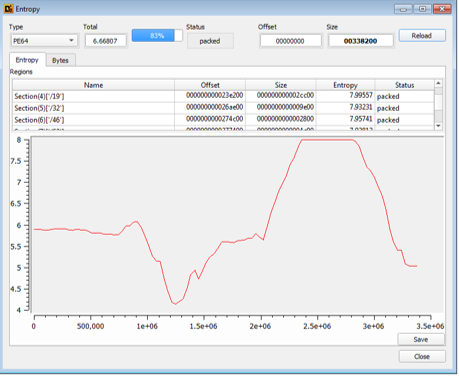The width and height of the screenshot is (459, 376).
Task: Click the Total entropy field 6.66807
Action: tap(105, 41)
